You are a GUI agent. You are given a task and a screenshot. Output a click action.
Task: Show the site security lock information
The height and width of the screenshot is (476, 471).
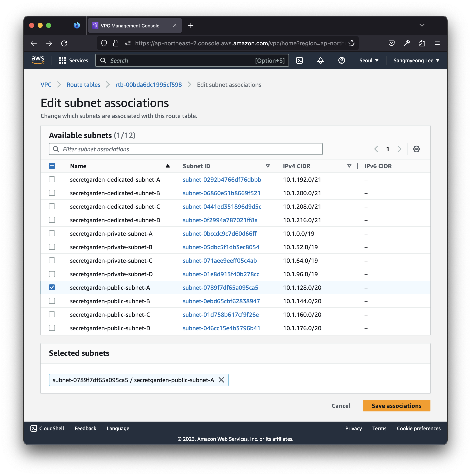115,43
